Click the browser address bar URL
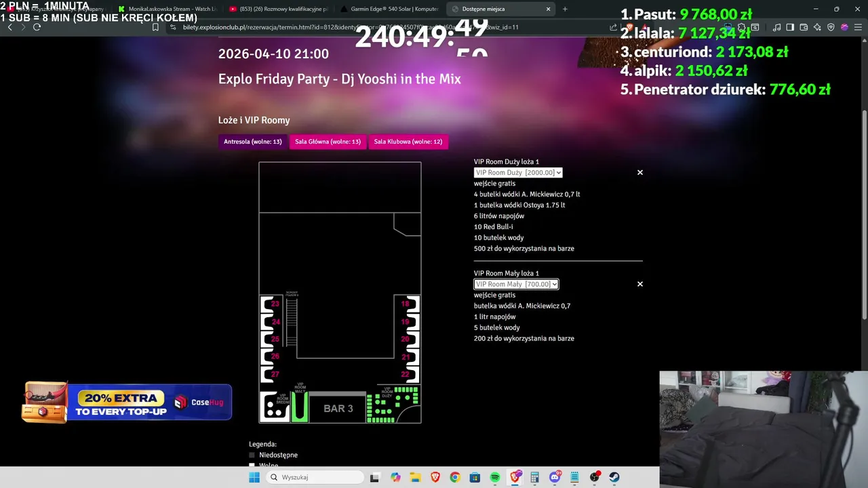This screenshot has width=868, height=488. tap(351, 27)
